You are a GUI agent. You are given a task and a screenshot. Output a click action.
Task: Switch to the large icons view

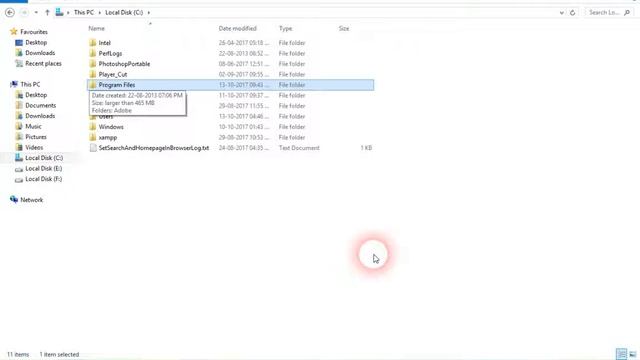coord(633,354)
